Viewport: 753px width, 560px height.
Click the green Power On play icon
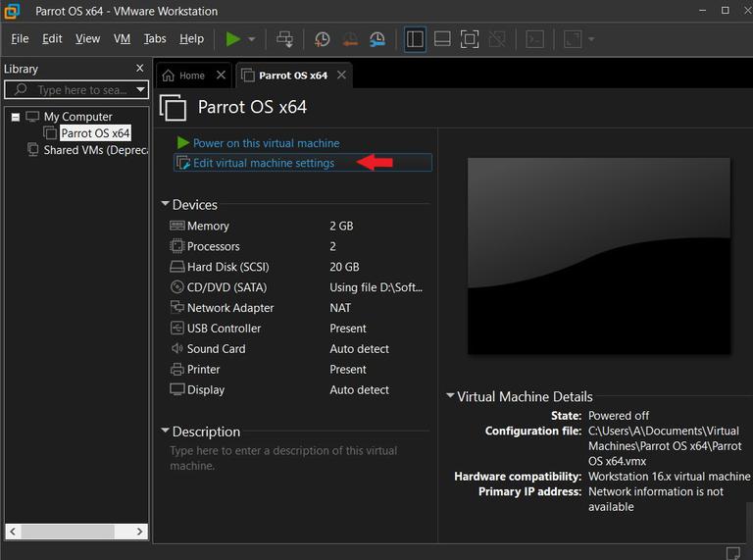[232, 39]
